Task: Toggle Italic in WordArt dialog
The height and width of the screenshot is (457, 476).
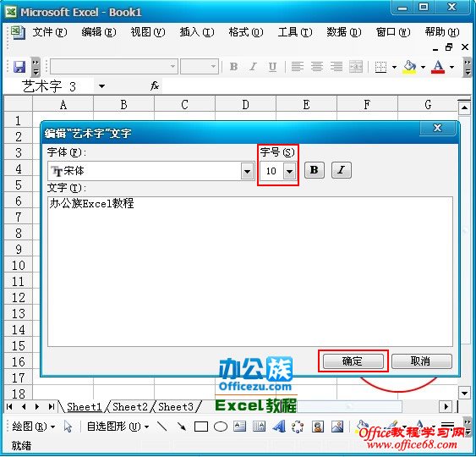Action: tap(342, 170)
